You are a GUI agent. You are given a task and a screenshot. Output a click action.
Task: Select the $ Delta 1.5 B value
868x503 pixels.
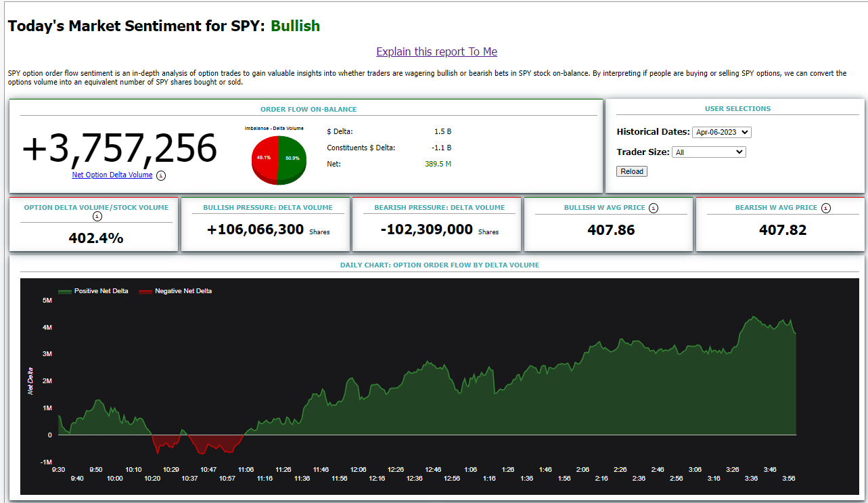[x=442, y=131]
